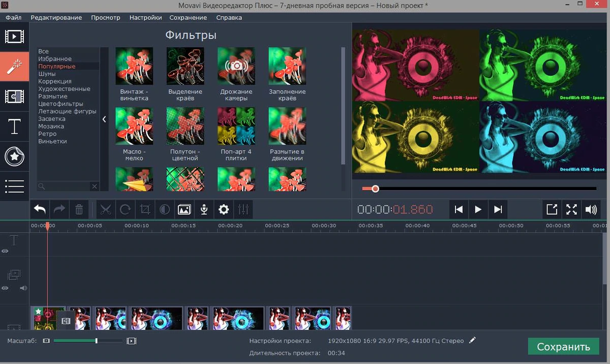This screenshot has width=610, height=364.
Task: Click the volume speaker icon
Action: click(x=591, y=209)
